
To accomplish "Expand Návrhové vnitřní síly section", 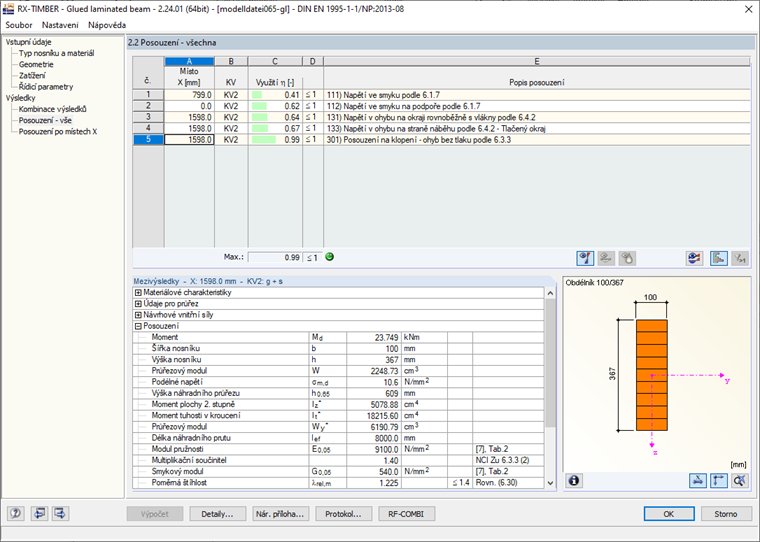I will (x=138, y=315).
